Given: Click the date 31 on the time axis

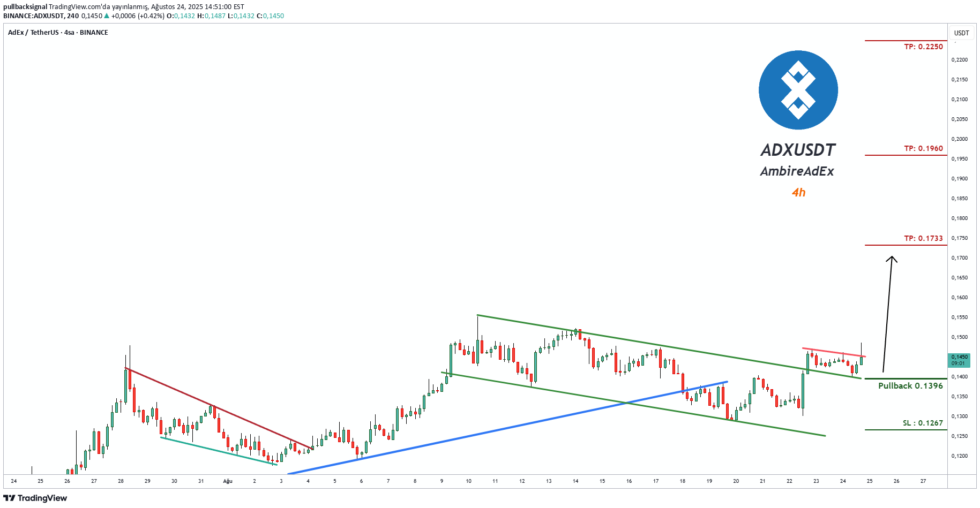Looking at the screenshot, I should tap(201, 481).
